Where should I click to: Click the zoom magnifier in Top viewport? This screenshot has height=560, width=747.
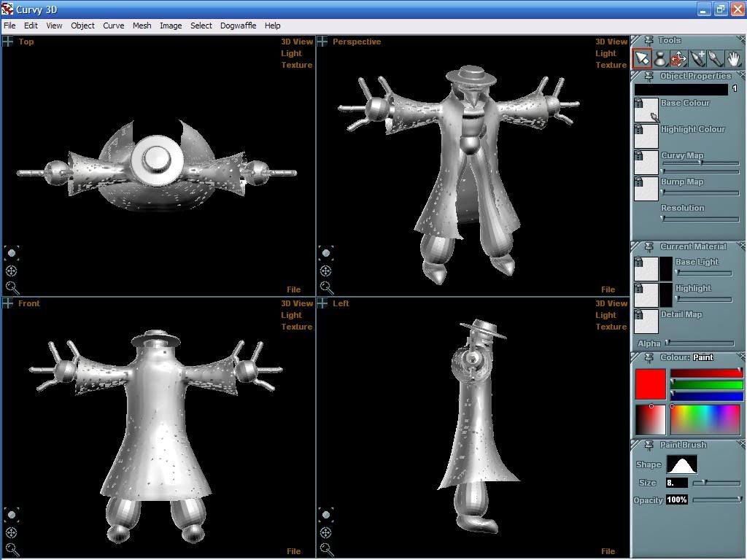(x=12, y=288)
